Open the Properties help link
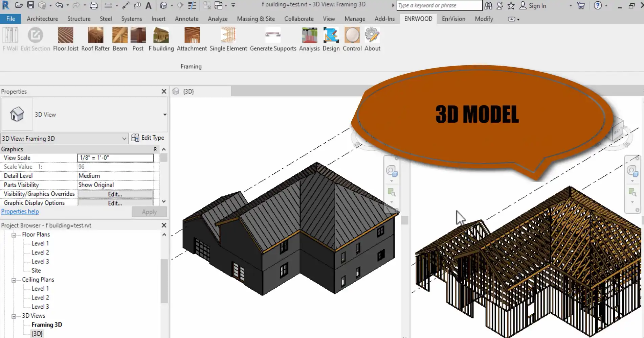This screenshot has height=338, width=644. tap(20, 211)
